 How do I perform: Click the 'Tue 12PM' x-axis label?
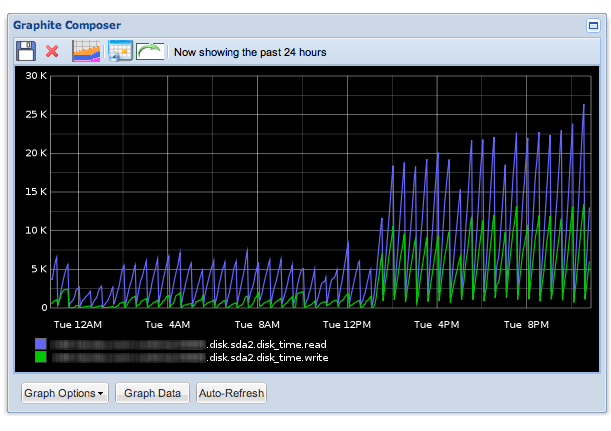point(347,325)
